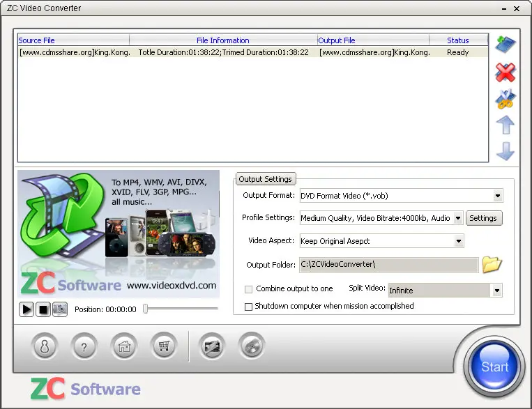Open purchase page via shopping cart button
Viewport: 532px width, 409px height.
[164, 346]
